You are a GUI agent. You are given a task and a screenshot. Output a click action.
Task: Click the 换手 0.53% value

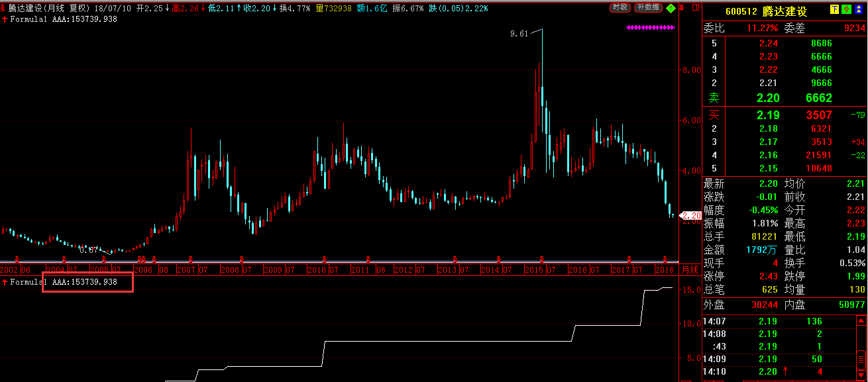tap(853, 263)
